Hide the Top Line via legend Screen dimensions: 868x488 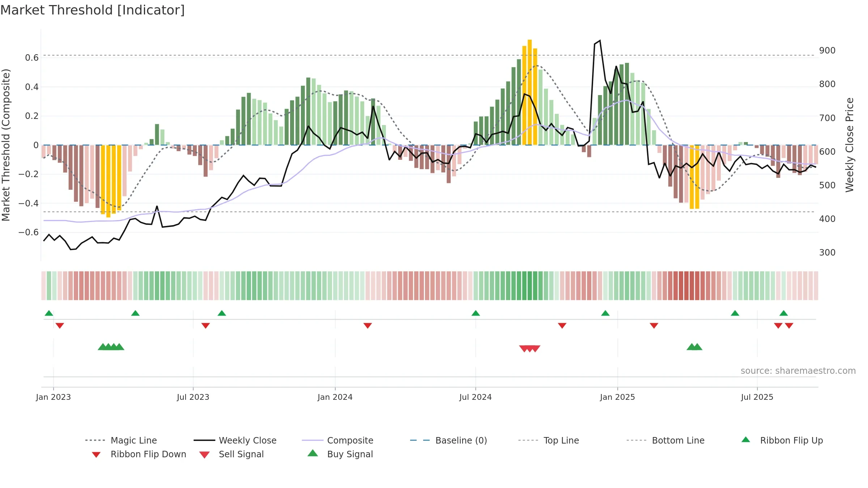(x=548, y=440)
